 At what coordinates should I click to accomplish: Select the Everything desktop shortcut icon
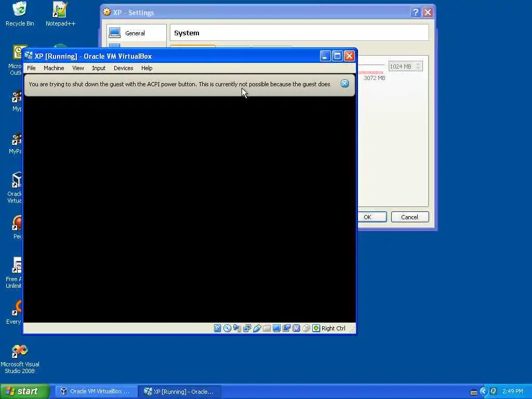(x=14, y=312)
